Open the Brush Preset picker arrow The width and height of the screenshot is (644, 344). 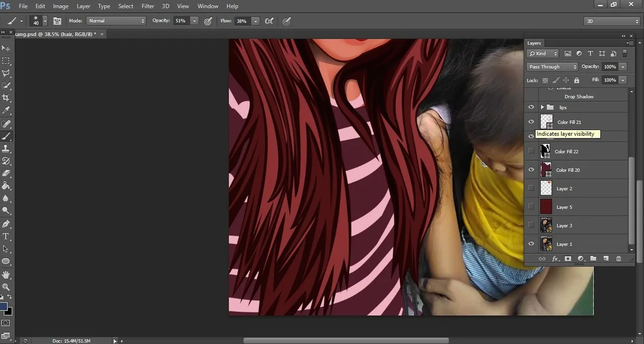coord(45,21)
